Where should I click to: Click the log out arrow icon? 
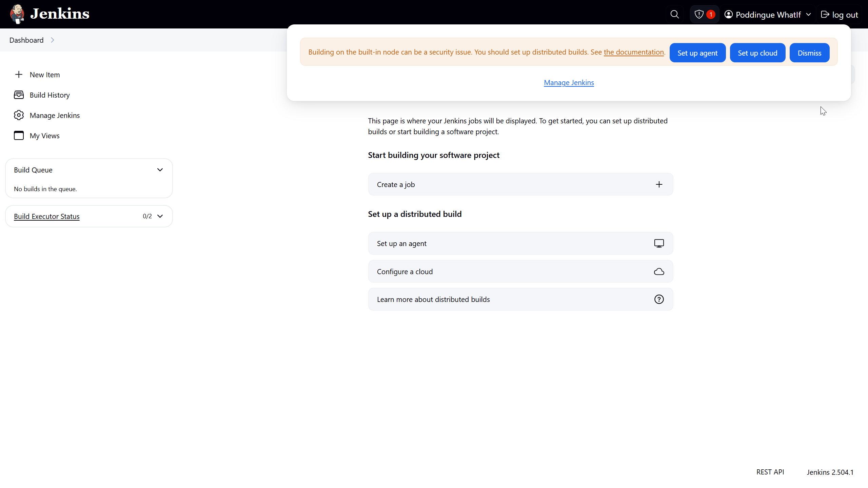[x=825, y=15]
